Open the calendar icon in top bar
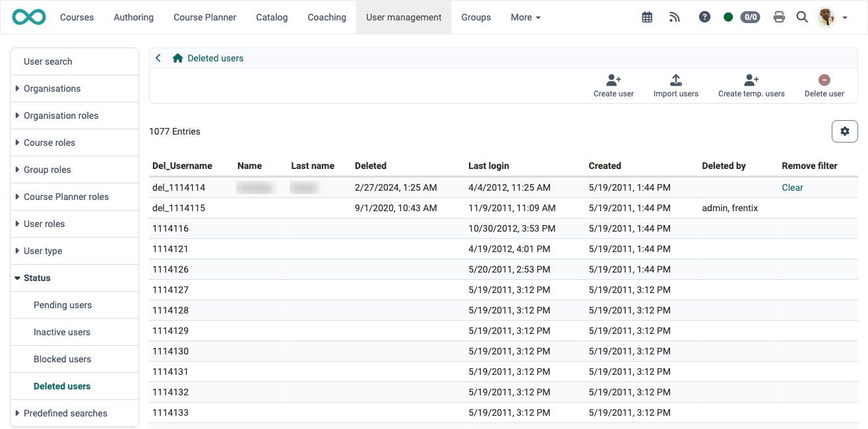868x429 pixels. coord(647,17)
